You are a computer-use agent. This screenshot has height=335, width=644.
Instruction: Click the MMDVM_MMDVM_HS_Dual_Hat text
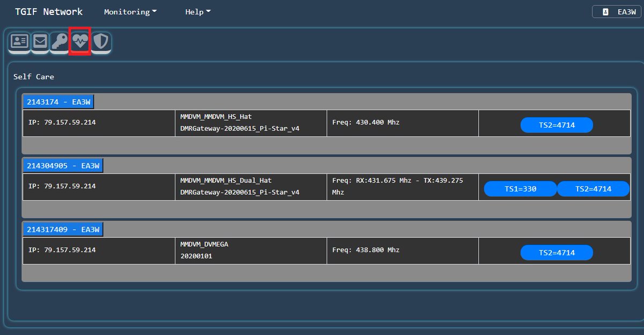226,180
